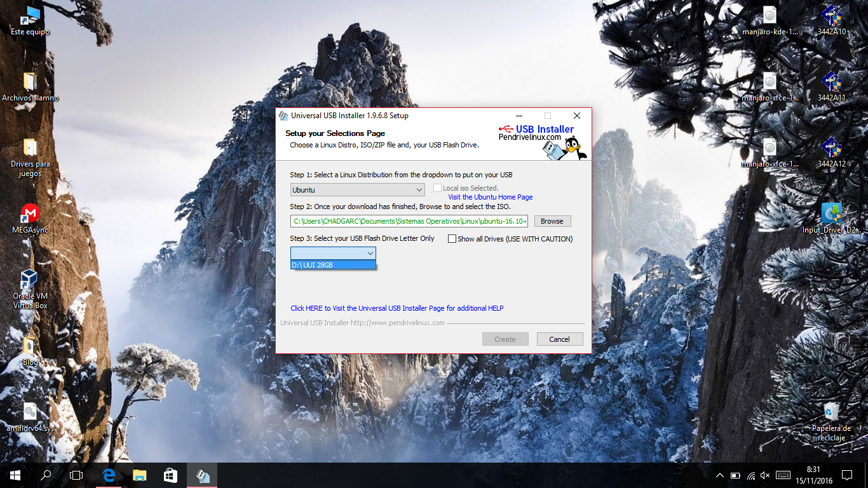Click Step 3 USB Flash Drive label

[362, 238]
